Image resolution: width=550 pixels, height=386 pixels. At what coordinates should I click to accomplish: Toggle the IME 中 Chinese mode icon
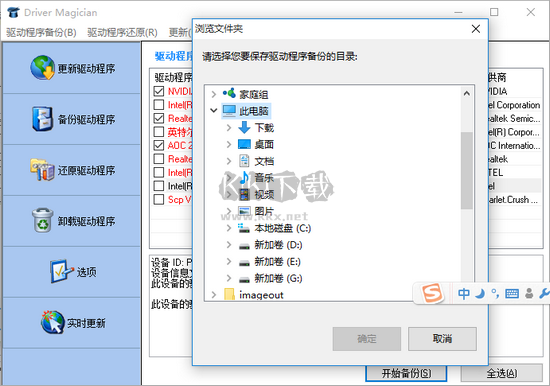[x=464, y=293]
